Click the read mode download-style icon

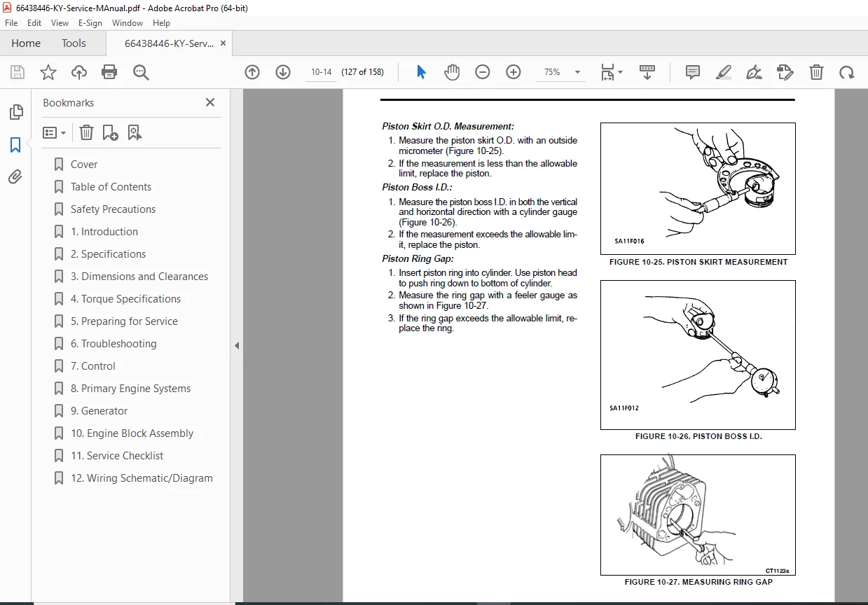(647, 72)
